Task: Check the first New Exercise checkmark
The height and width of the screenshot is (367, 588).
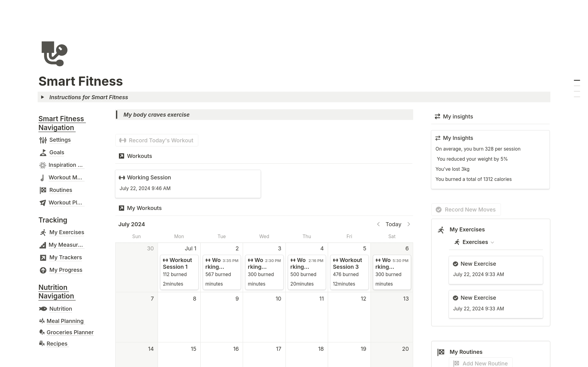Action: pos(455,264)
